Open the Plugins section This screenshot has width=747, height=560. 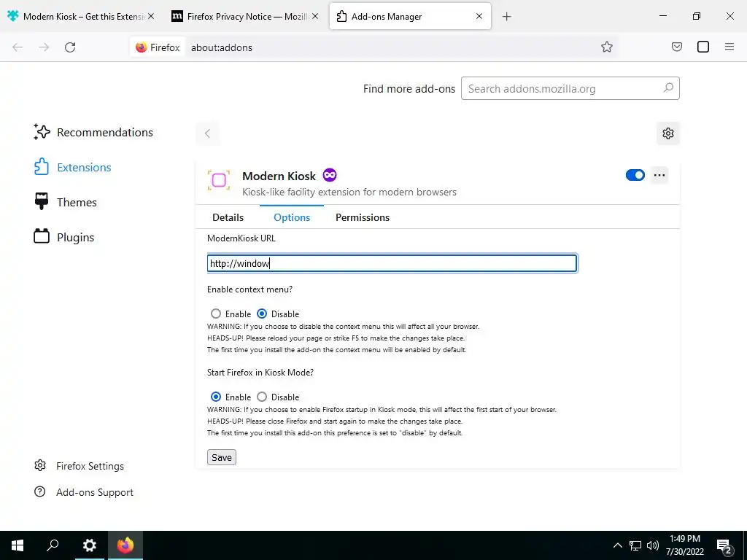click(64, 237)
